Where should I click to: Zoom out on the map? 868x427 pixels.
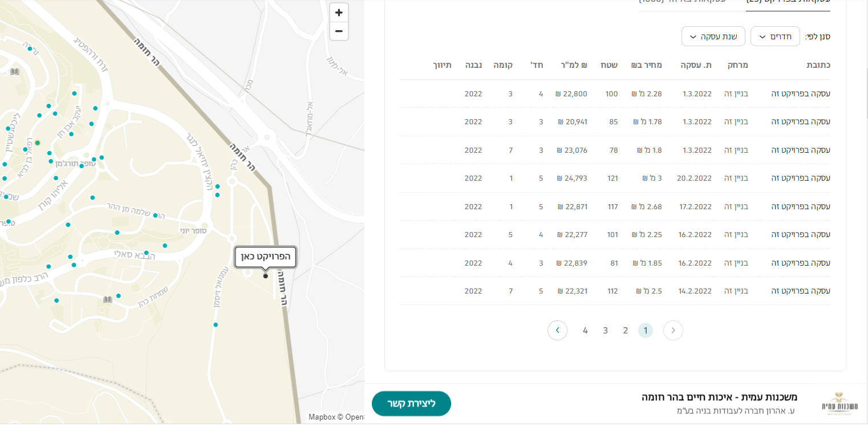(x=339, y=31)
